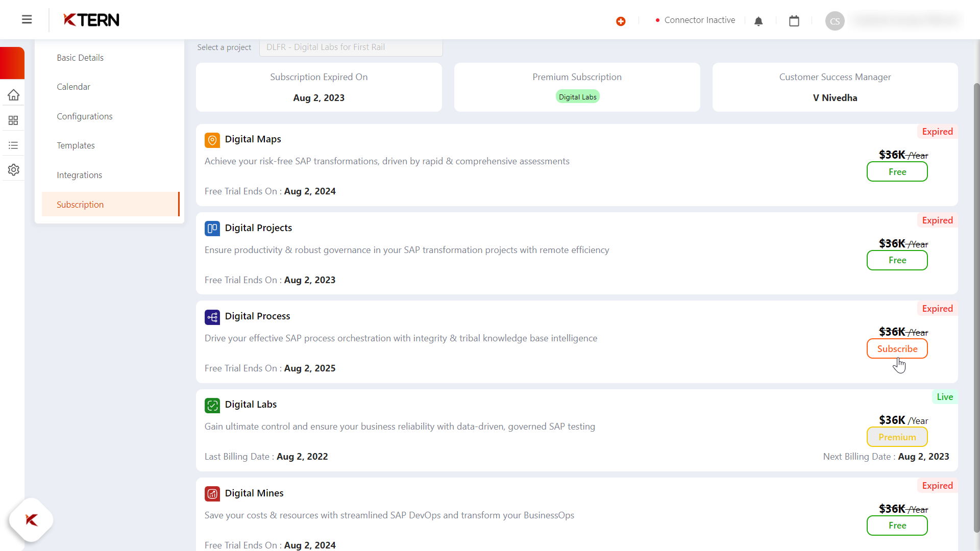
Task: Open the notifications bell
Action: coord(758,21)
